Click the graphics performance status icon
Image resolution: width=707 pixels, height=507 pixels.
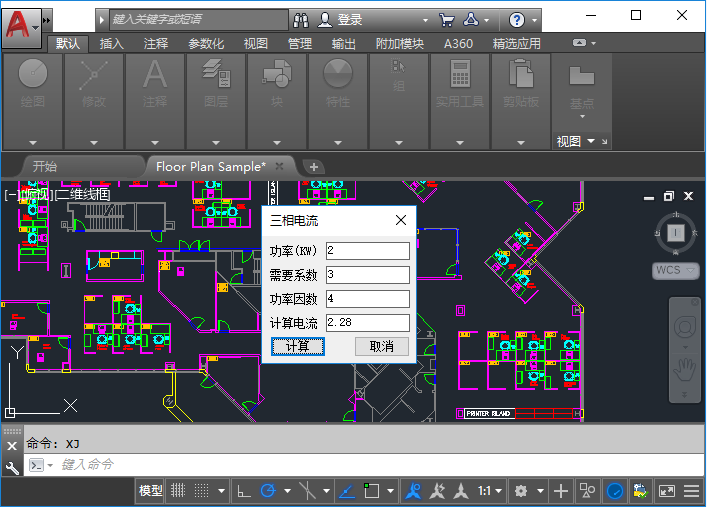tap(640, 491)
